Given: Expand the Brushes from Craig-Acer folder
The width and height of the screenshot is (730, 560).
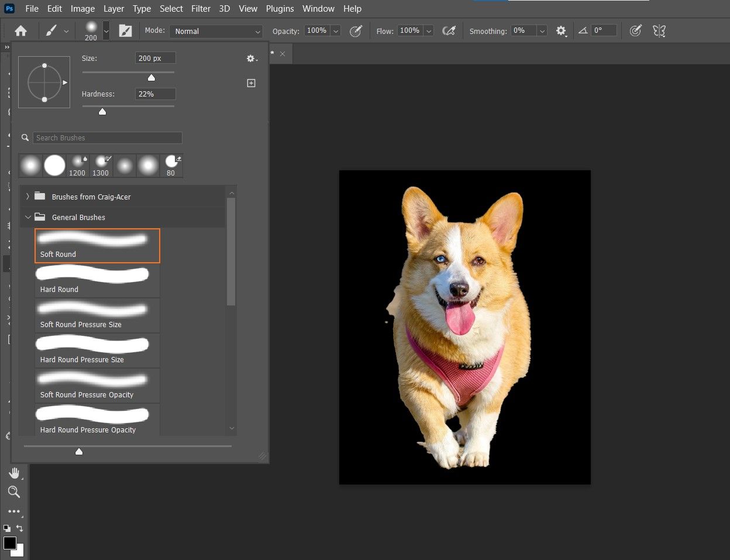Looking at the screenshot, I should (x=27, y=197).
